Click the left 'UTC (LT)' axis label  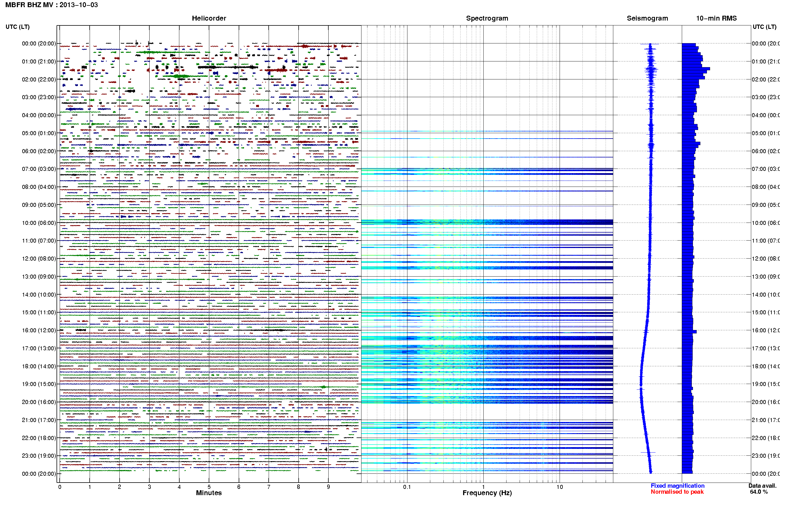[x=17, y=27]
